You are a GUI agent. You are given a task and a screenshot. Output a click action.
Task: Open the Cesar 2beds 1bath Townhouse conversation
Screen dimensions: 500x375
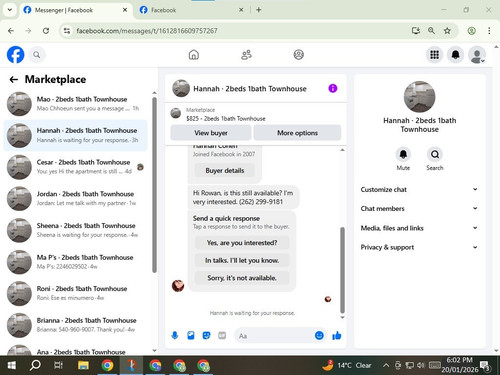(x=75, y=167)
